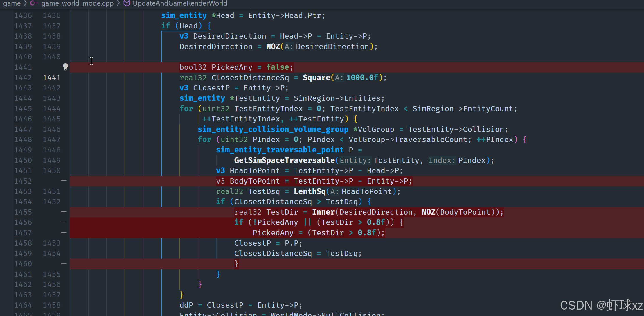Click deletion minus marker at line 1455
This screenshot has height=316, width=644.
[64, 212]
